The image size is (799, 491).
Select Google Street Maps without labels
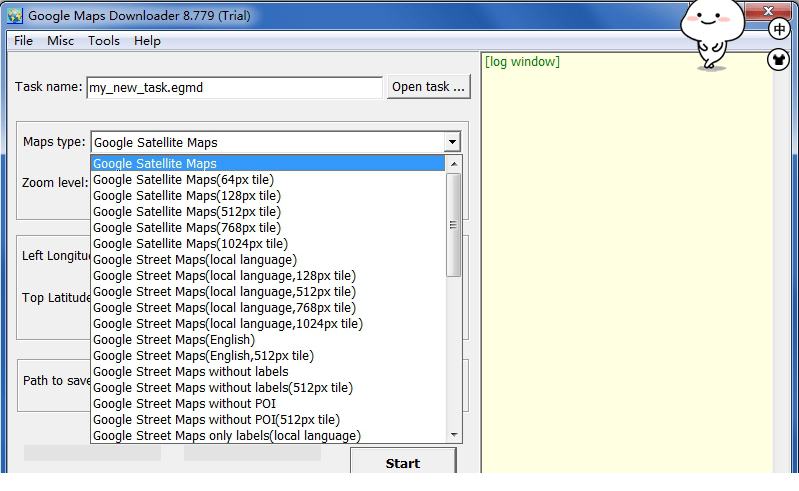point(268,372)
